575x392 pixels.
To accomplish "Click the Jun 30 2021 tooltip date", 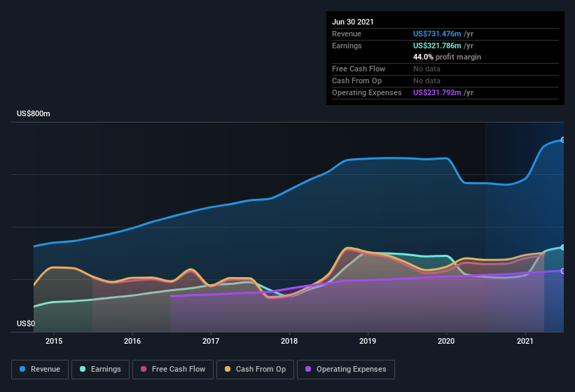I will pyautogui.click(x=353, y=22).
